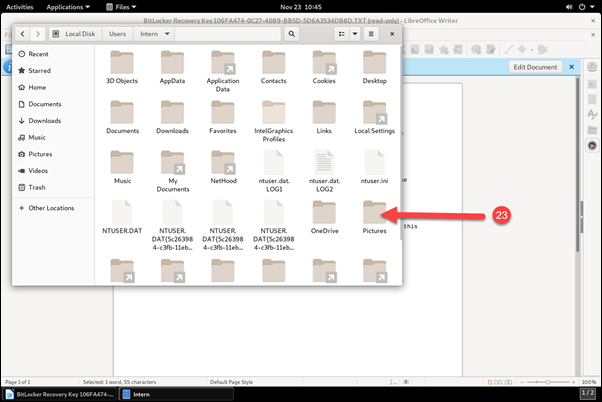This screenshot has width=602, height=402.
Task: Go back with the Files back arrow
Action: click(x=23, y=34)
